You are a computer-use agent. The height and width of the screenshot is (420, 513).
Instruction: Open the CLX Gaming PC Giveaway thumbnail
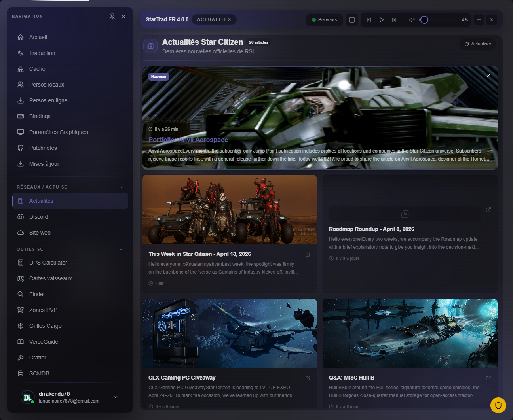[x=230, y=333]
